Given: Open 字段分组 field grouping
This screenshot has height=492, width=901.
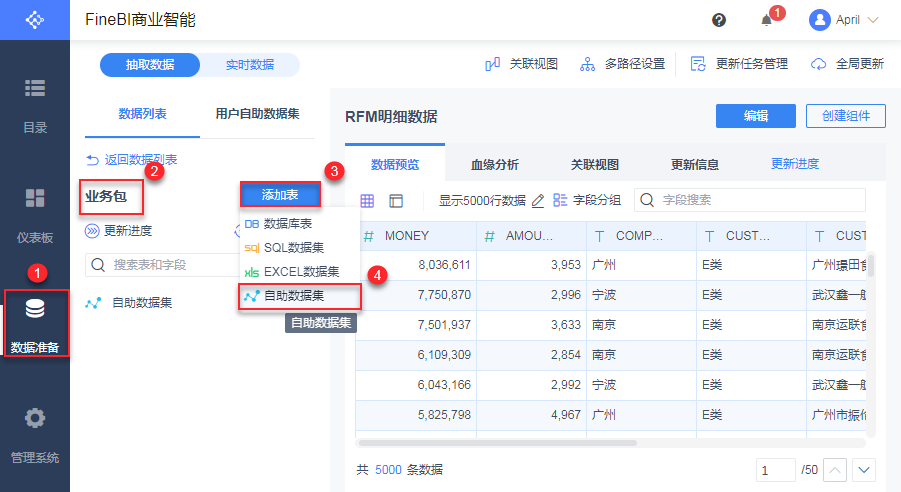Looking at the screenshot, I should (x=587, y=200).
